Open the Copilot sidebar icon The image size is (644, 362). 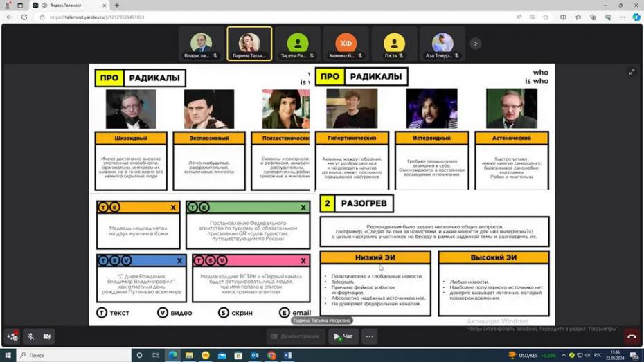click(636, 17)
